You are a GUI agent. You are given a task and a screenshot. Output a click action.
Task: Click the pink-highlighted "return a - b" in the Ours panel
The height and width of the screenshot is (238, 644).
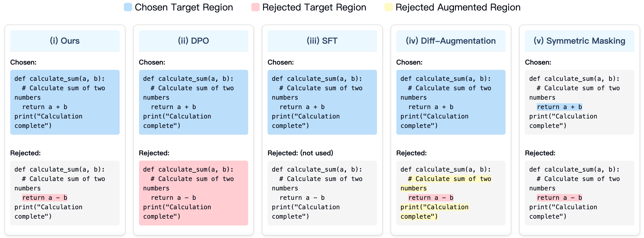[45, 198]
